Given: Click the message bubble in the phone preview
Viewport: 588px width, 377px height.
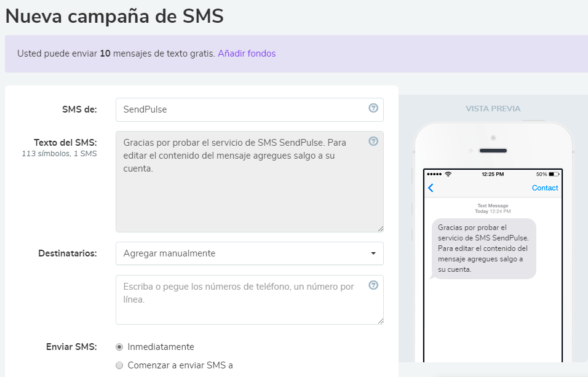Looking at the screenshot, I should pos(483,248).
